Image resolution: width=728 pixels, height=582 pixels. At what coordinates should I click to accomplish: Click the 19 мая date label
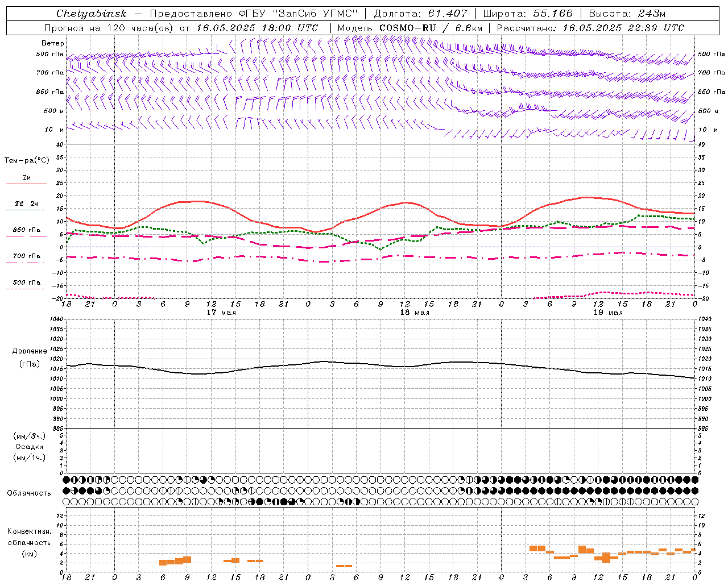point(608,313)
